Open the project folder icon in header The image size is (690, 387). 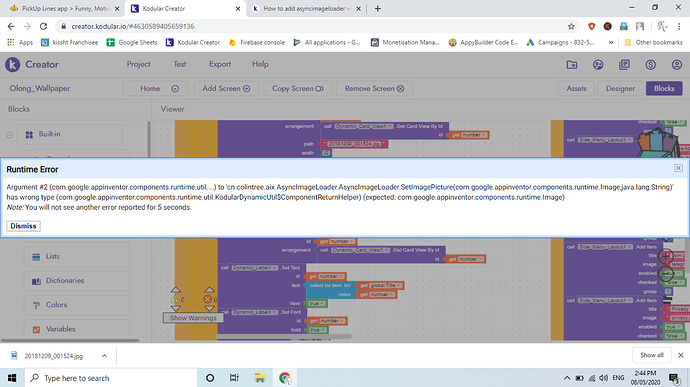(572, 65)
